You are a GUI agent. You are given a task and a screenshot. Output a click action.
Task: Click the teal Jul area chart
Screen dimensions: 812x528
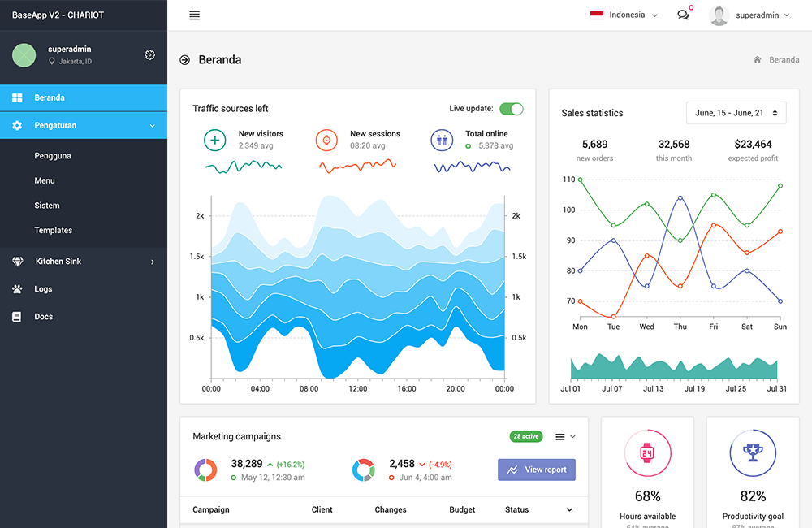(x=674, y=367)
